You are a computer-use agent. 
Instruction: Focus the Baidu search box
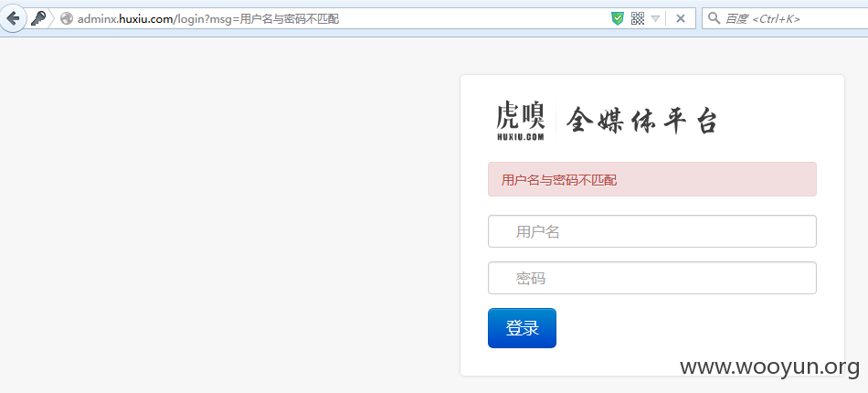click(785, 18)
